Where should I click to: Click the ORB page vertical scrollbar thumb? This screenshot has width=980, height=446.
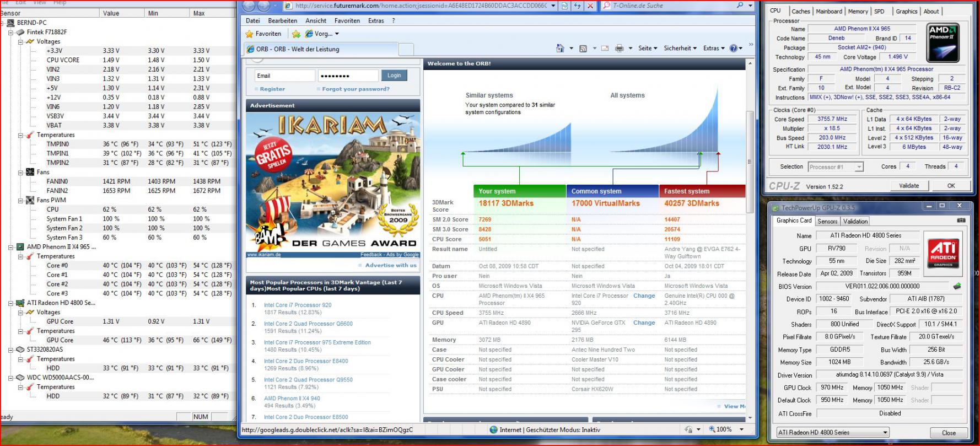[x=749, y=162]
